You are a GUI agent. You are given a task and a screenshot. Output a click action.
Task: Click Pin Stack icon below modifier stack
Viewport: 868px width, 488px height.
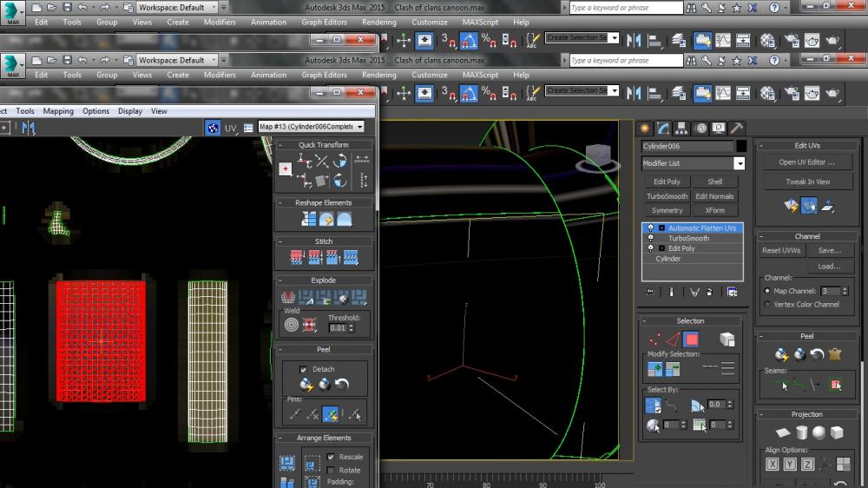649,292
